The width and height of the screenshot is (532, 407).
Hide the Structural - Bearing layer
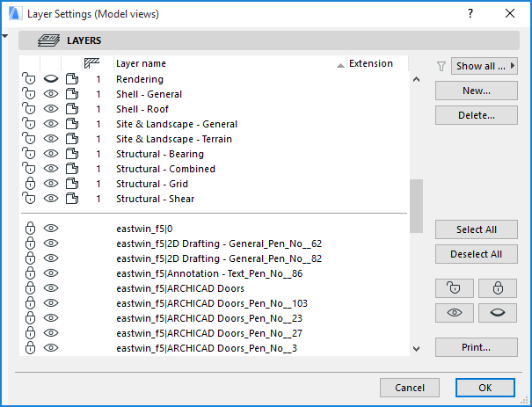pos(51,154)
